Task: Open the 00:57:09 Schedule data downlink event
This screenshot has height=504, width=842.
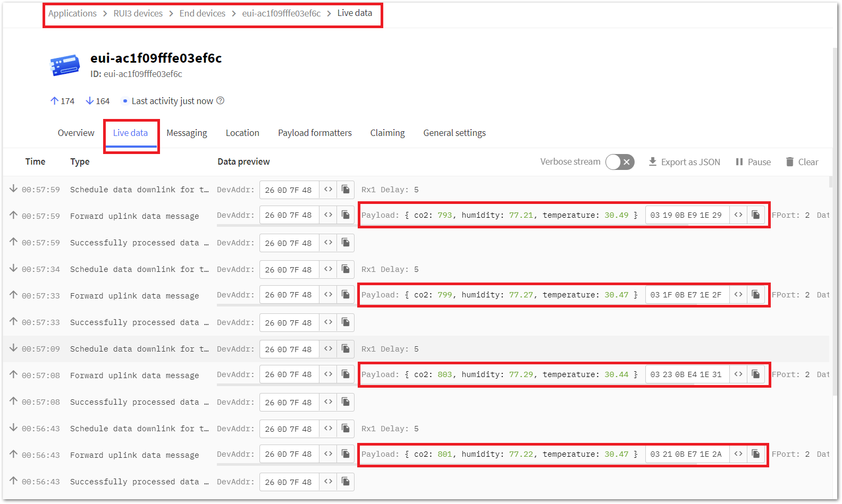Action: [139, 349]
